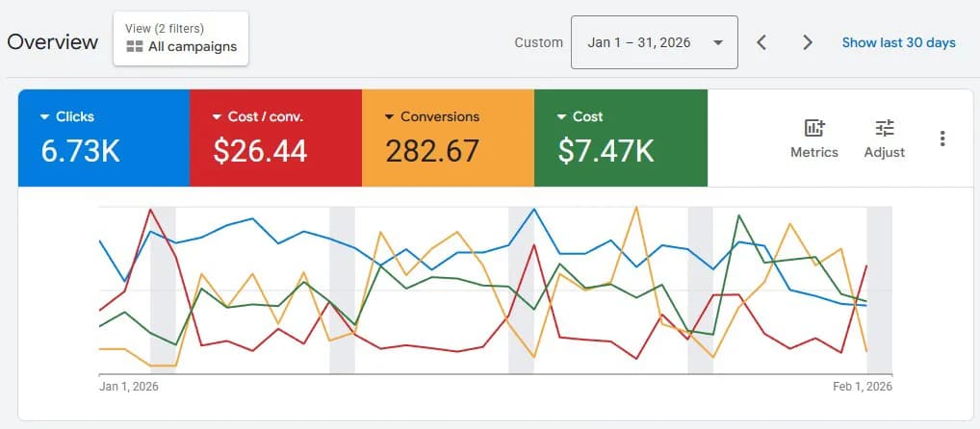Select the green $7.47K scorecard

621,138
